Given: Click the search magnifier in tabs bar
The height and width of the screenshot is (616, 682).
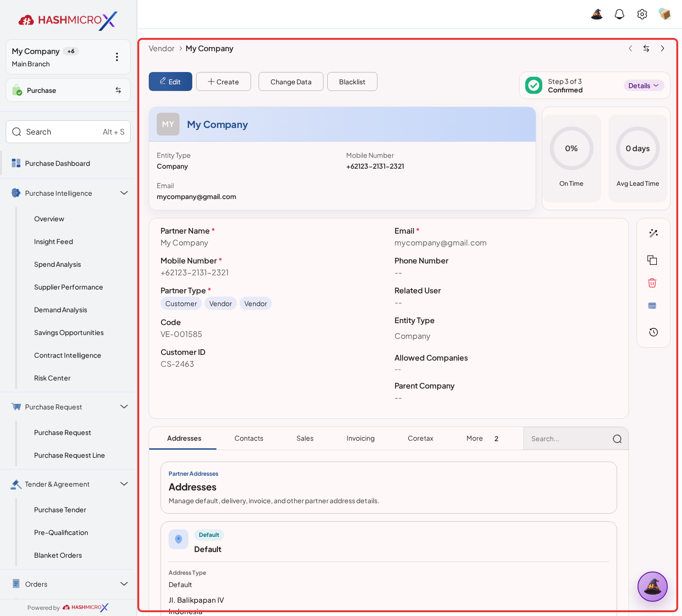Looking at the screenshot, I should click(x=617, y=439).
